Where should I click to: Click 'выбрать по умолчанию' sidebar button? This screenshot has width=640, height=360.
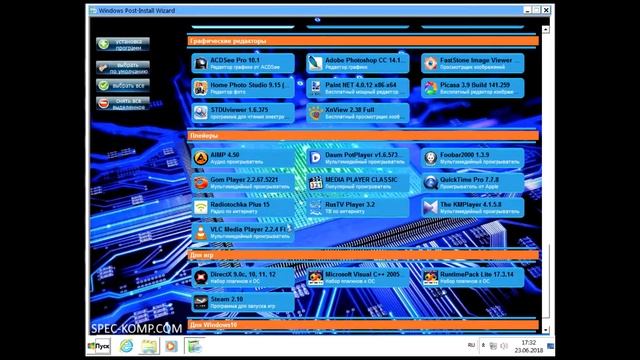click(x=123, y=68)
